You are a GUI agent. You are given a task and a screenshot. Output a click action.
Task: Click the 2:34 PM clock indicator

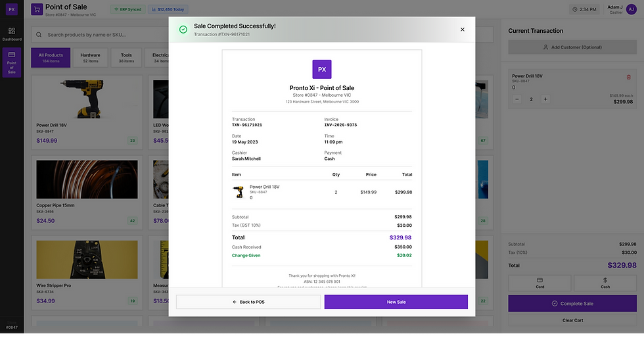tap(584, 9)
